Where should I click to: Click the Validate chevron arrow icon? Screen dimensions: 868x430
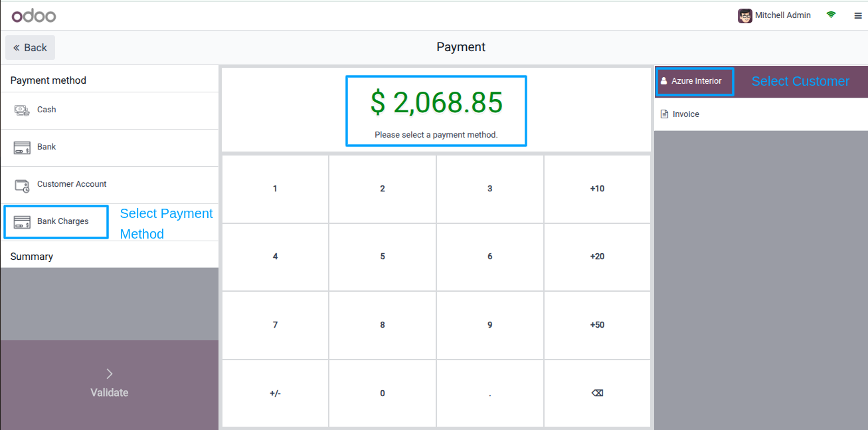coord(110,374)
